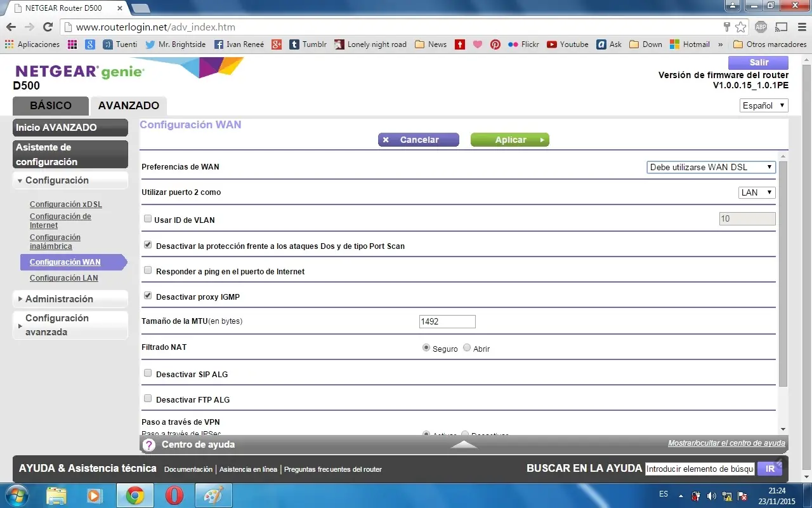Image resolution: width=812 pixels, height=508 pixels.
Task: Open the Pinterest bookmark icon
Action: 495,44
